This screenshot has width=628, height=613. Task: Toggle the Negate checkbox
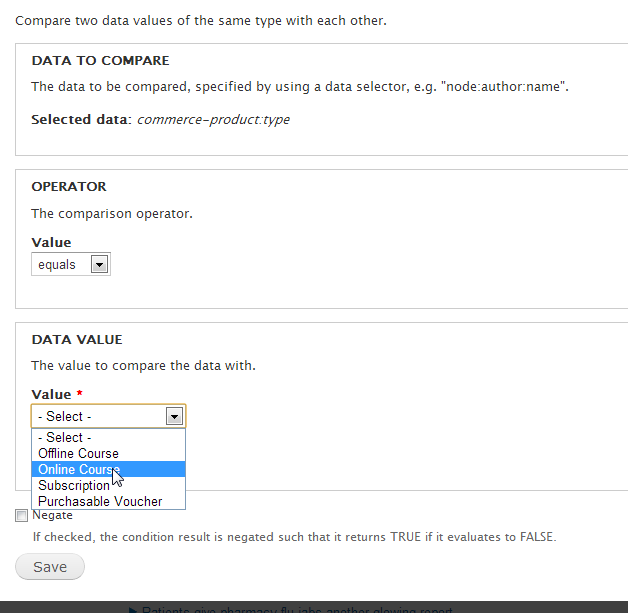(x=22, y=516)
